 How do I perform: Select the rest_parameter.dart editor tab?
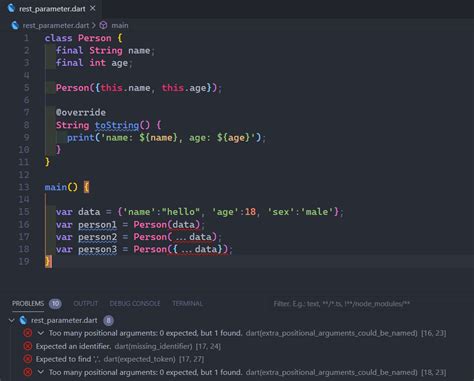(x=52, y=9)
